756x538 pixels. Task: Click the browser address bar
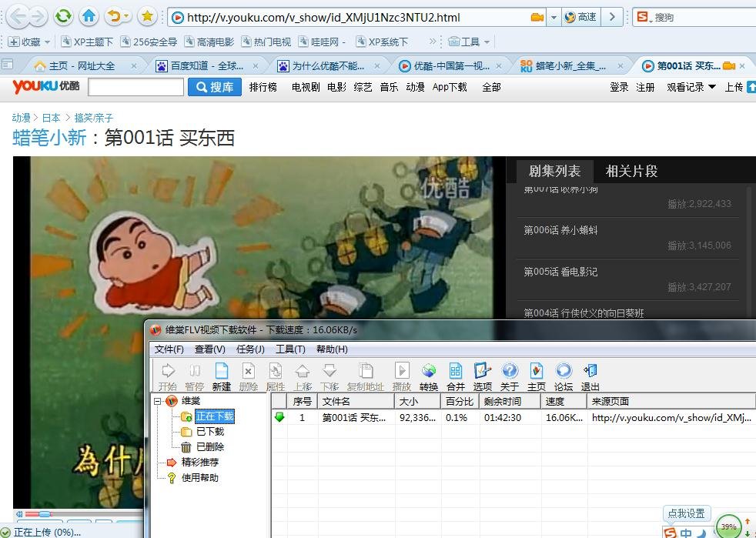tap(323, 16)
